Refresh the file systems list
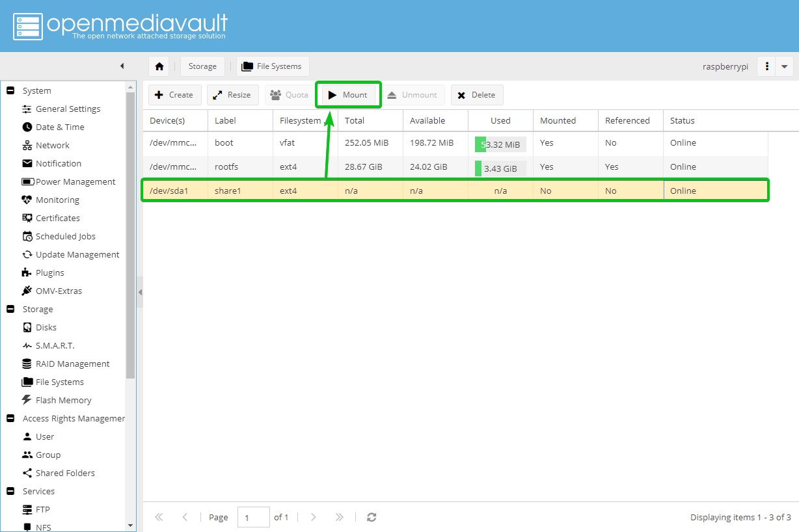Image resolution: width=799 pixels, height=532 pixels. 372,518
